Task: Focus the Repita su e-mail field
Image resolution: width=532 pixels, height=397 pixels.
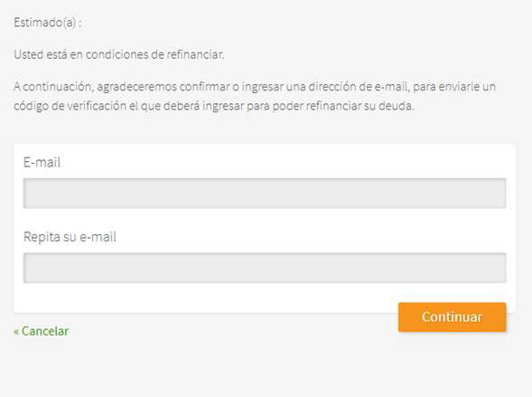Action: (265, 268)
